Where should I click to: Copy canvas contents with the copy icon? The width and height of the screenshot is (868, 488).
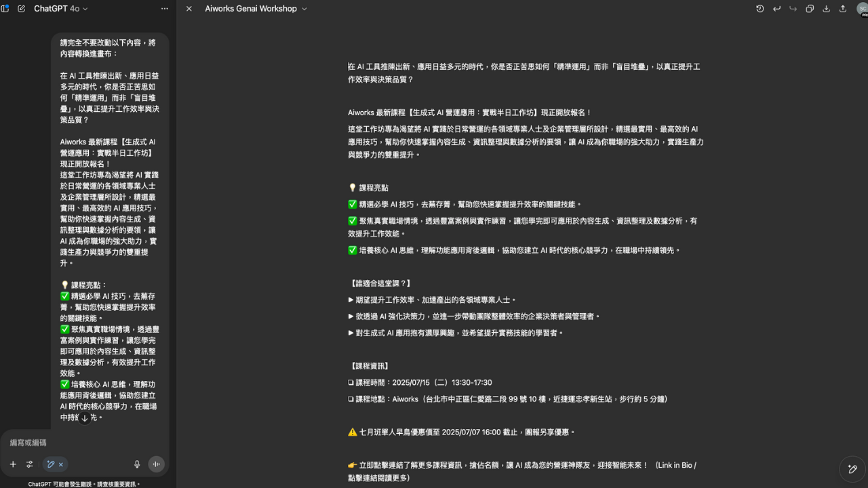pos(810,9)
